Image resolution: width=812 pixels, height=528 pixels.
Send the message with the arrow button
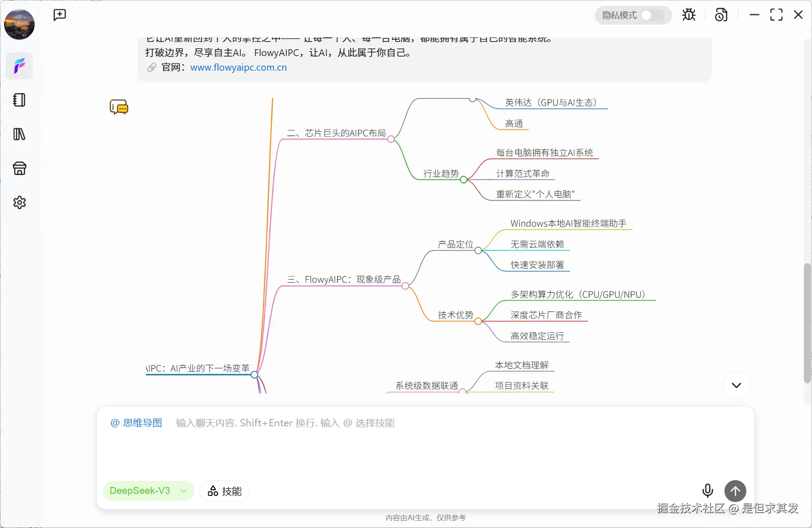(x=735, y=491)
